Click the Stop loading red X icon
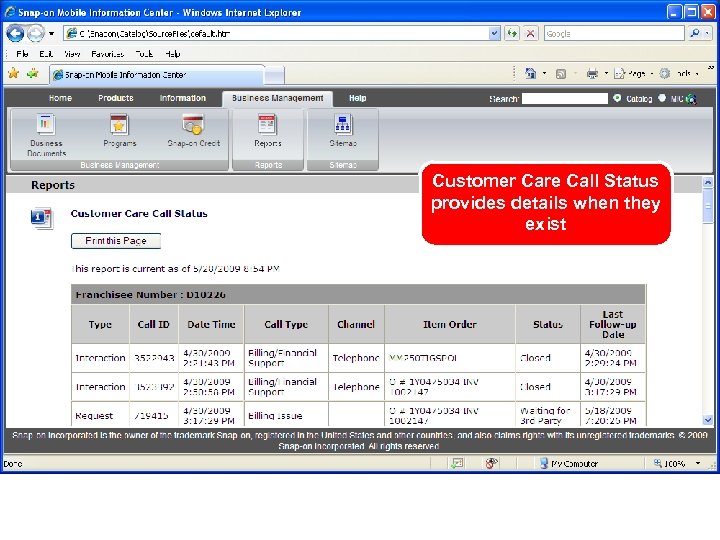720x540 pixels. coord(530,34)
